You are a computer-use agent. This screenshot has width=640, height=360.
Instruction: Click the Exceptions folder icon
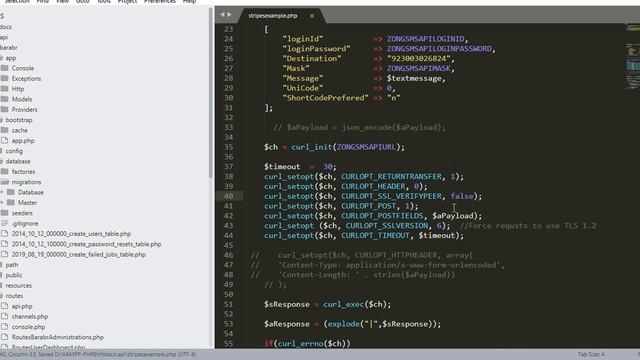[4, 78]
